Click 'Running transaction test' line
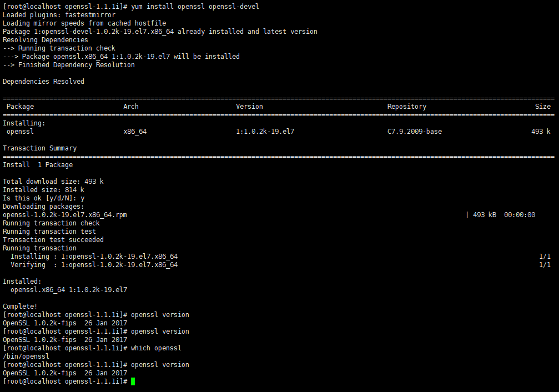Screen dimensions: 559x392 tap(49, 231)
